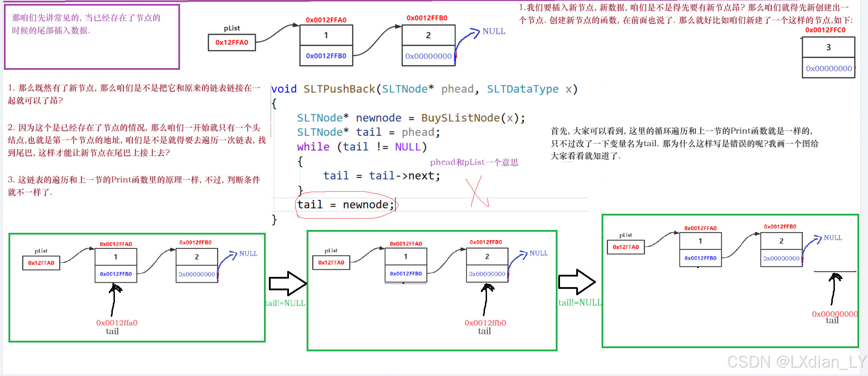This screenshot has height=376, width=868.
Task: Click the tail label in the middle green box
Action: pyautogui.click(x=484, y=331)
